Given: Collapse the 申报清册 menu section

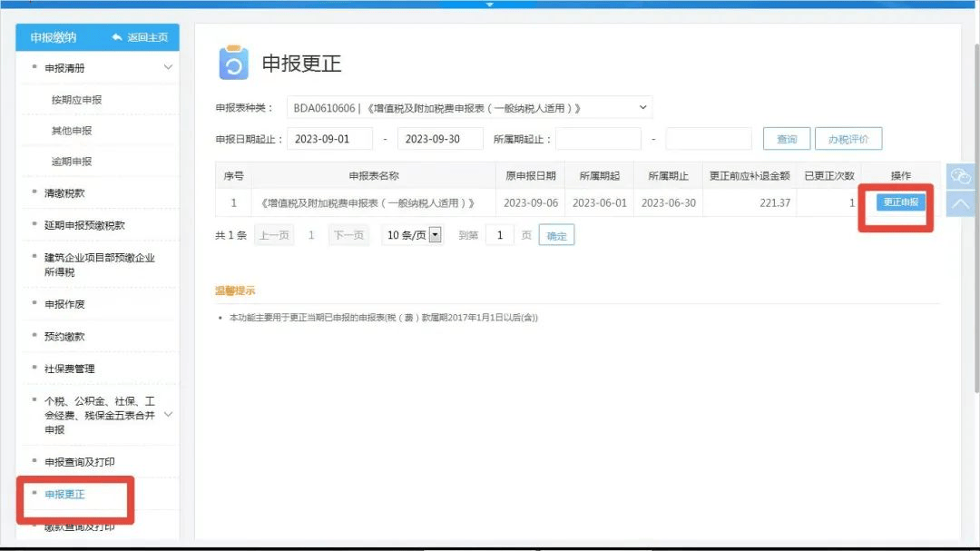Looking at the screenshot, I should pos(169,67).
